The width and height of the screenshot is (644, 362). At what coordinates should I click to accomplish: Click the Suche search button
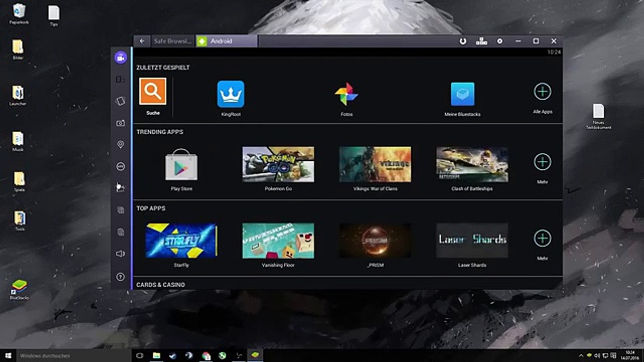[153, 92]
